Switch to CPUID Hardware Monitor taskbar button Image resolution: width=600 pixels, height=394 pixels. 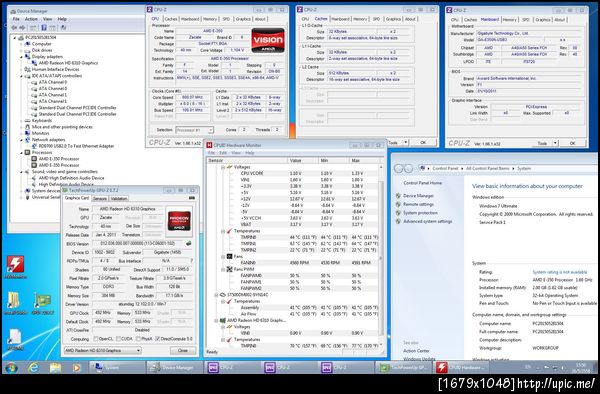pyautogui.click(x=462, y=368)
